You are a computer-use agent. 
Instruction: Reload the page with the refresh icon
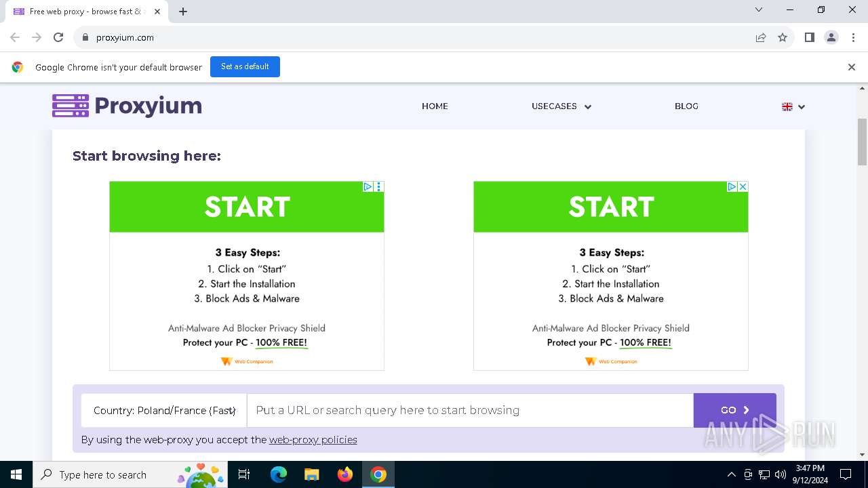tap(58, 37)
